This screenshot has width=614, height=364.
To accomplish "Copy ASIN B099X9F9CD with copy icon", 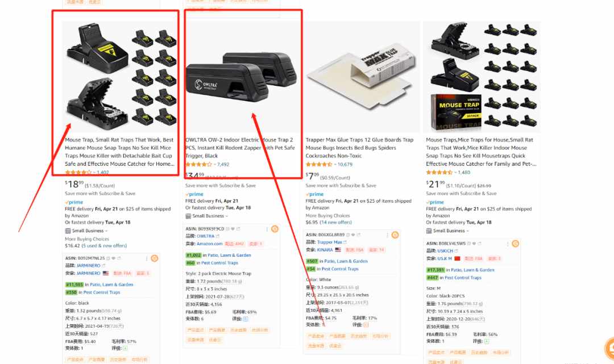I will coord(227,229).
